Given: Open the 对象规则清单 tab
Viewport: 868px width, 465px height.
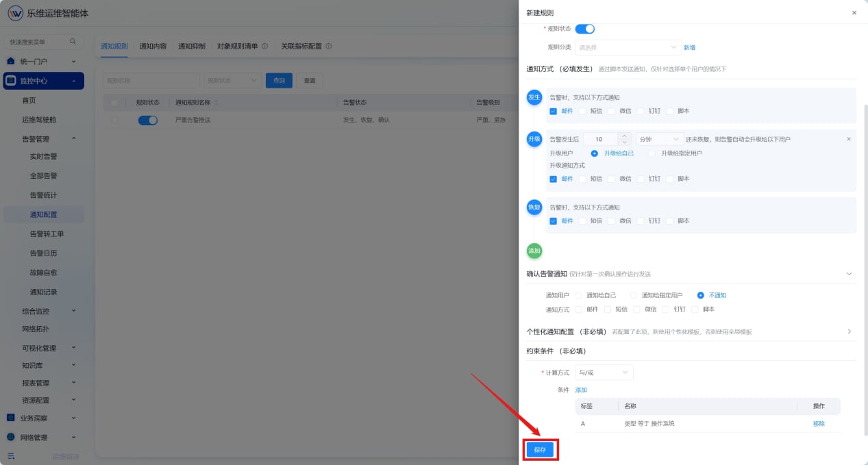Looking at the screenshot, I should point(238,47).
